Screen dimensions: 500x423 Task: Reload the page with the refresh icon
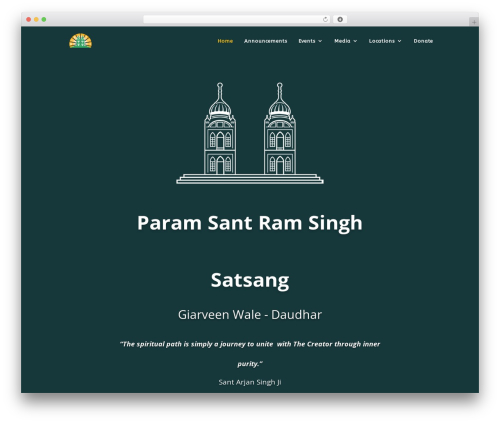(325, 19)
